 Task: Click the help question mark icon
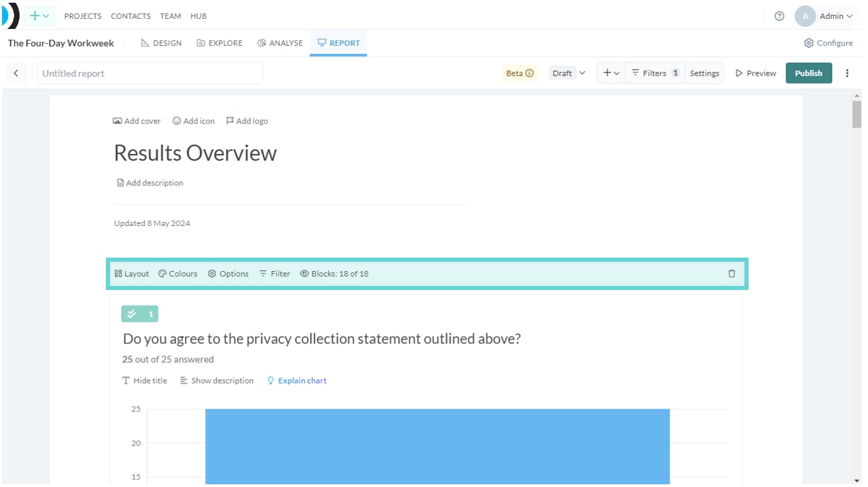pyautogui.click(x=780, y=16)
